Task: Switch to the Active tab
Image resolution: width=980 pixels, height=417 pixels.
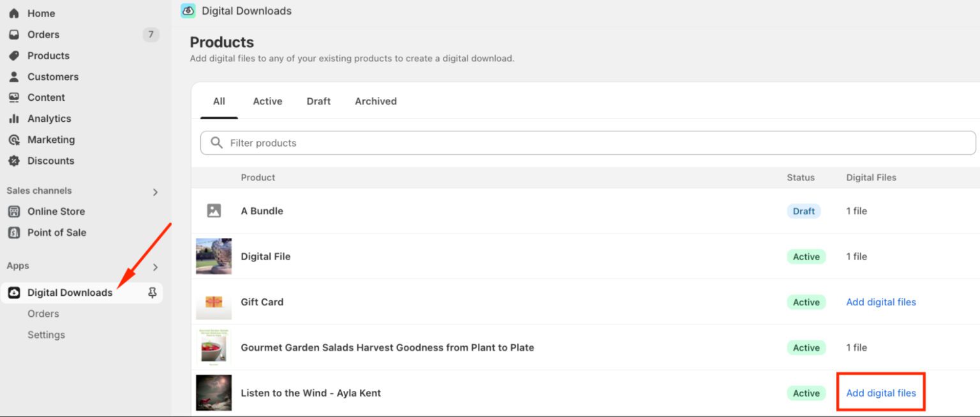Action: coord(267,101)
